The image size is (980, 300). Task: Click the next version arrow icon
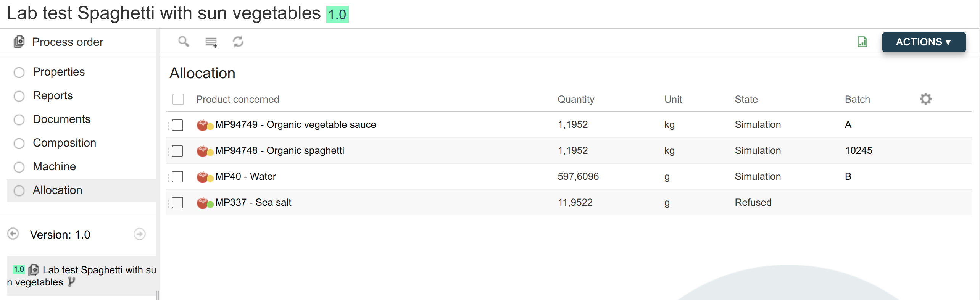140,234
